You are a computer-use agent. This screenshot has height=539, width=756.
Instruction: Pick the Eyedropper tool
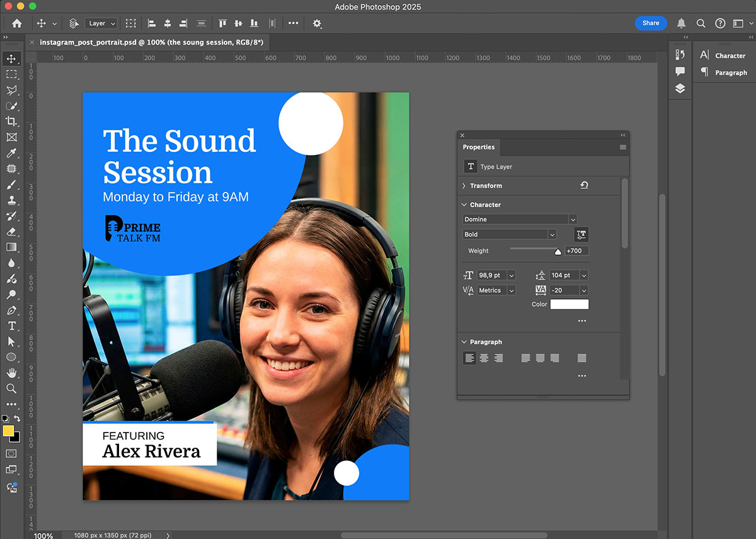(x=11, y=153)
